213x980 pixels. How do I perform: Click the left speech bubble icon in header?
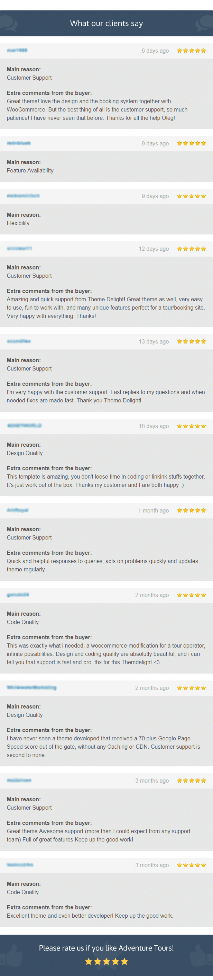9,23
